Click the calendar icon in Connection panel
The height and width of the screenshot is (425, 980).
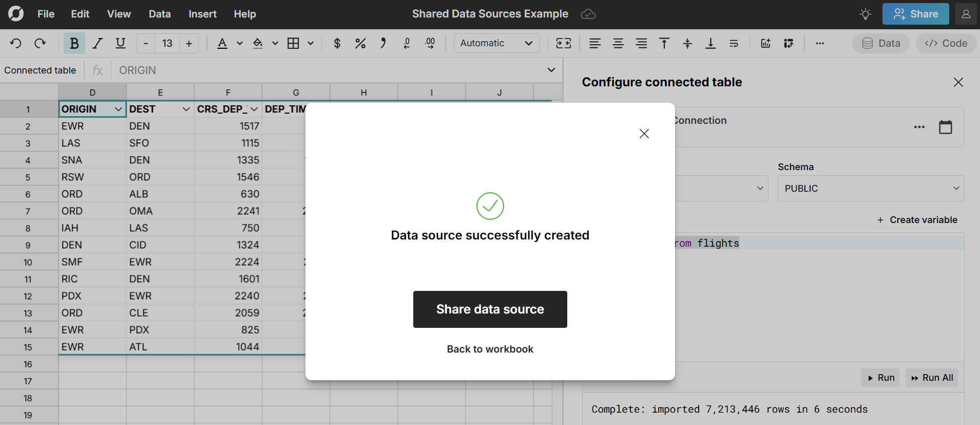coord(945,127)
